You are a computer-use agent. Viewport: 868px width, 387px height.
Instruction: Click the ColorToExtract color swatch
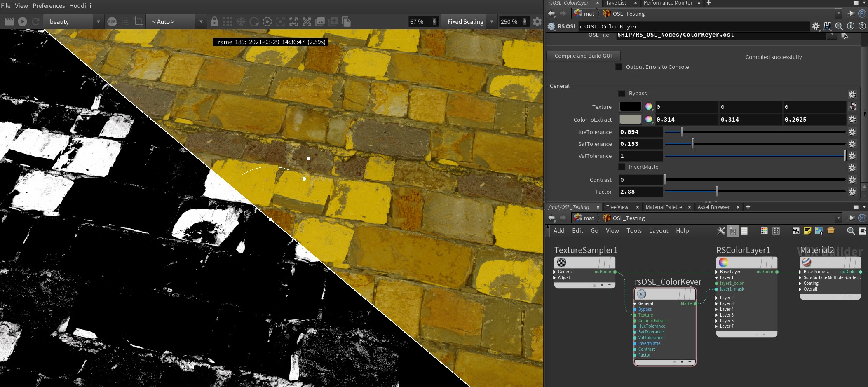[x=630, y=120]
